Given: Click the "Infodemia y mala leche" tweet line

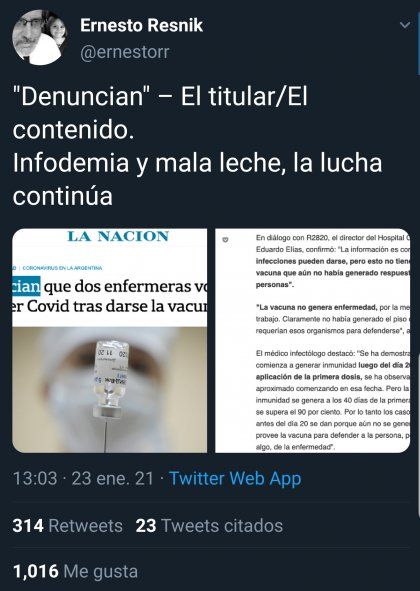Looking at the screenshot, I should point(198,162).
